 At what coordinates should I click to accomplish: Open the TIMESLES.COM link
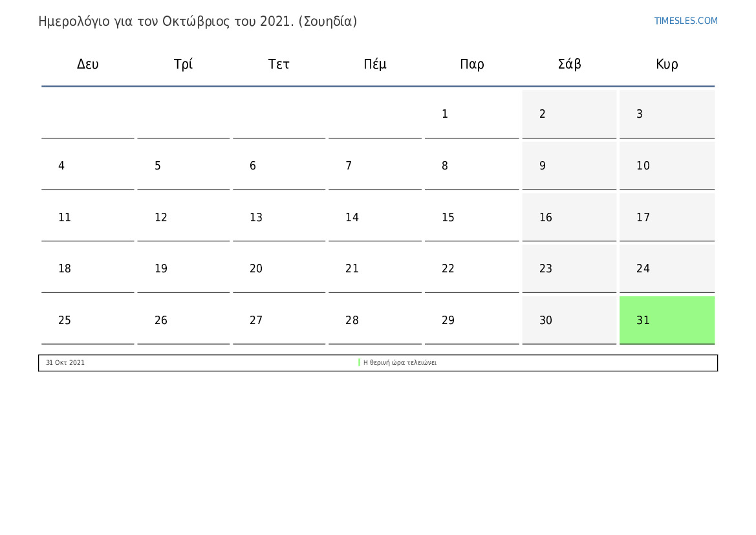coord(686,21)
